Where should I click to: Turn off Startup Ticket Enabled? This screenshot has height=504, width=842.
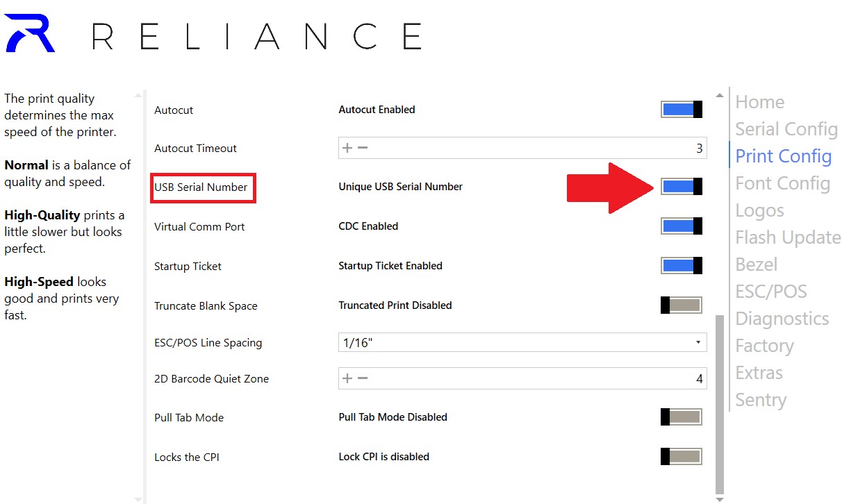pyautogui.click(x=681, y=265)
